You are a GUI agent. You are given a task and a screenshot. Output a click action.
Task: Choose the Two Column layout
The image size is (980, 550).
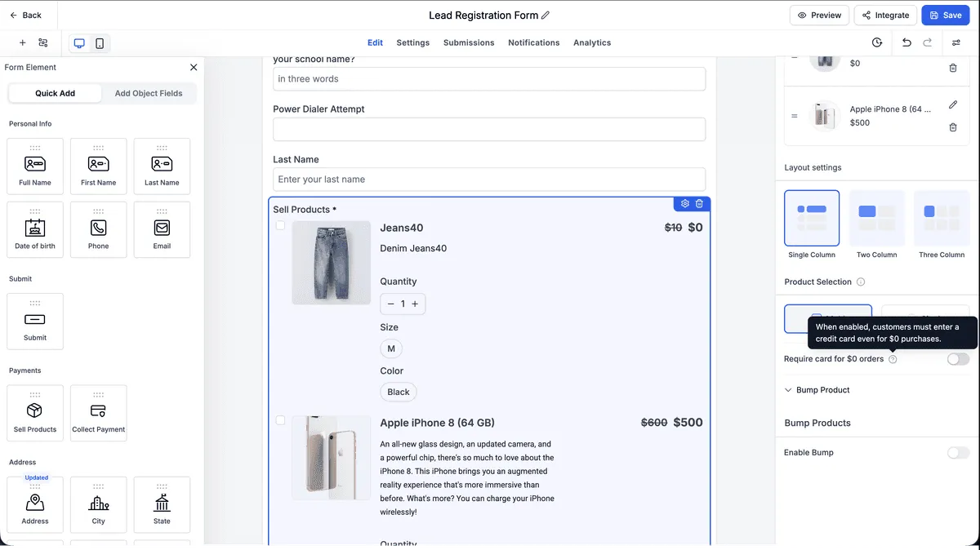click(876, 218)
